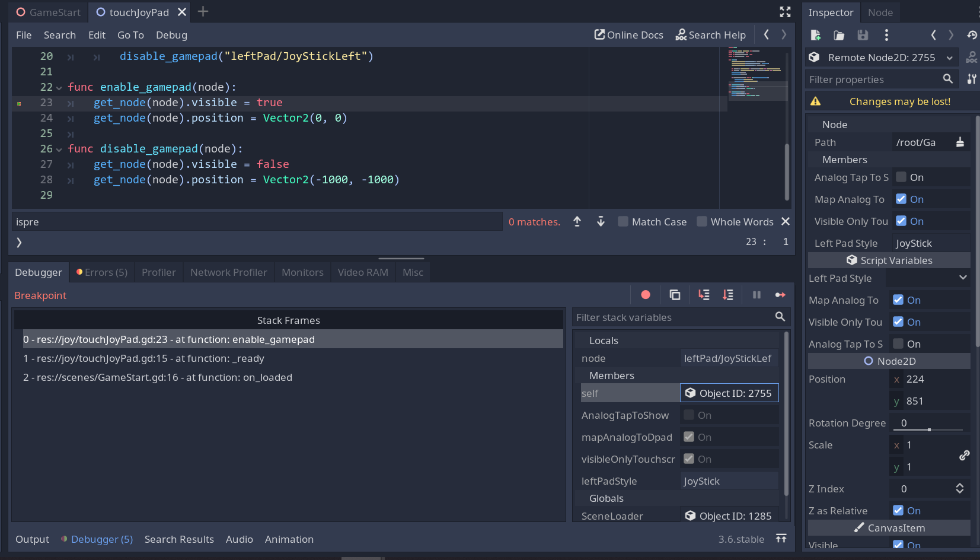Click the Save resource disk icon
Viewport: 980px width, 560px height.
click(x=863, y=35)
